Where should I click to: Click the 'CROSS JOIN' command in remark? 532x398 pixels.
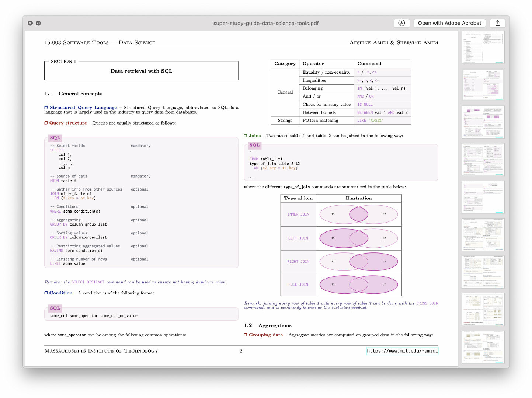point(427,304)
